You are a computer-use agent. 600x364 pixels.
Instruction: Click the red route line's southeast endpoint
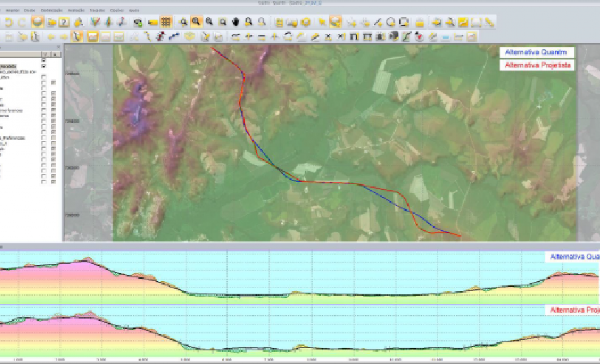[460, 235]
